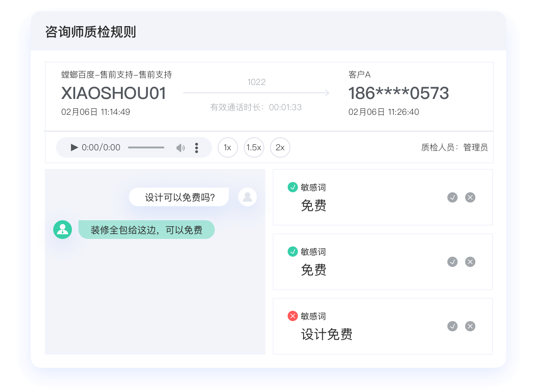The image size is (537, 392).
Task: Click timestamp 02月06日 11:26:40
Action: (x=383, y=112)
